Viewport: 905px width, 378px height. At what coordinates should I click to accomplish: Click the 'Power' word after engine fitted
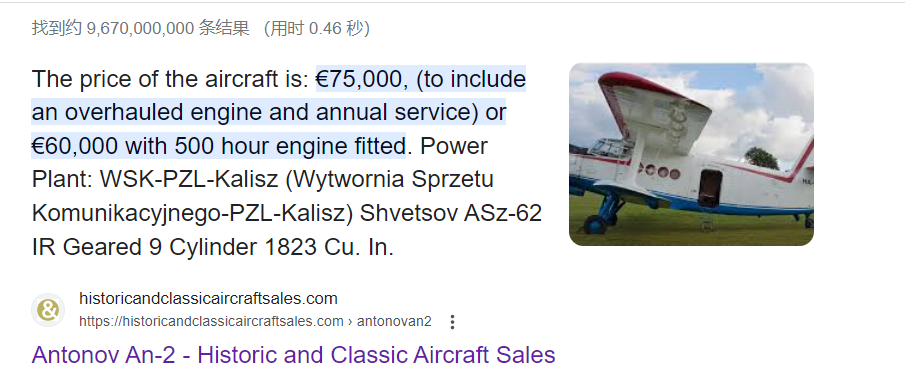[x=454, y=147]
